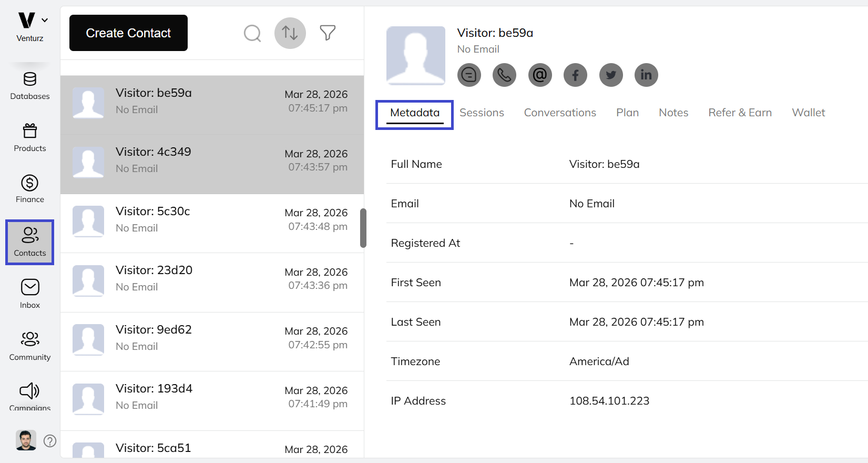Click the Timezone value America/Ad
This screenshot has width=868, height=463.
click(x=599, y=361)
